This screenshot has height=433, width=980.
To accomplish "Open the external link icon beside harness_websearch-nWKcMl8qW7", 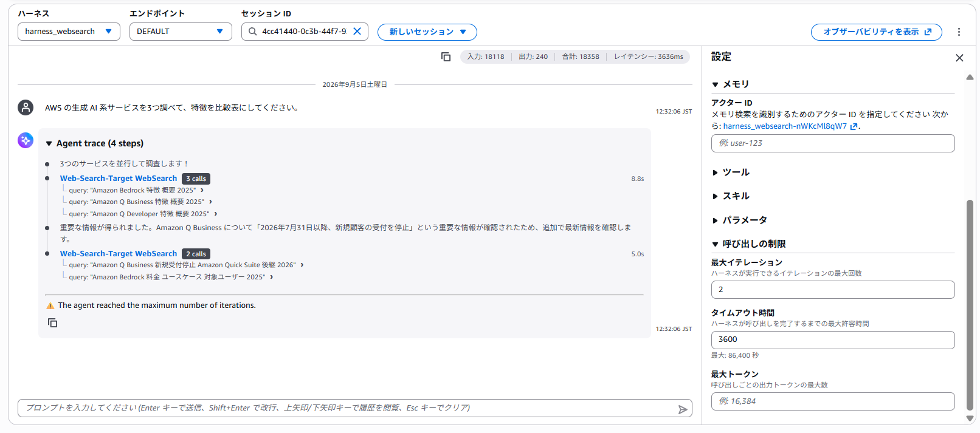I will pos(854,126).
